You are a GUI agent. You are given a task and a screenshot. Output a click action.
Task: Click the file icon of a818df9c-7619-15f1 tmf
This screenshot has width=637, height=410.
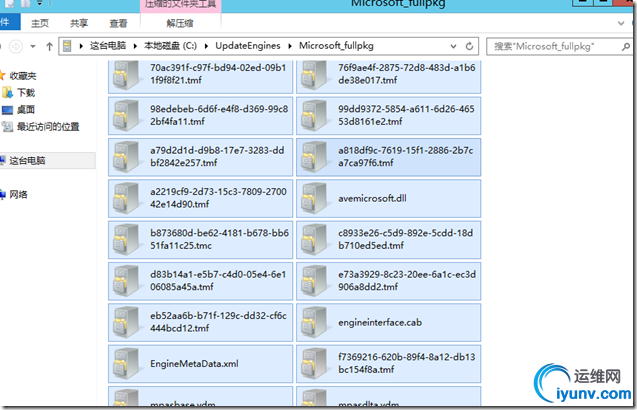[314, 157]
